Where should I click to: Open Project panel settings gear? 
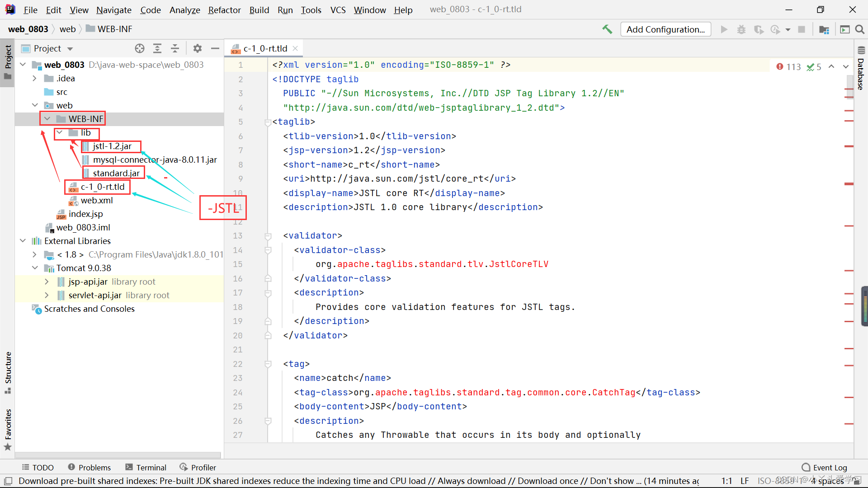point(198,48)
